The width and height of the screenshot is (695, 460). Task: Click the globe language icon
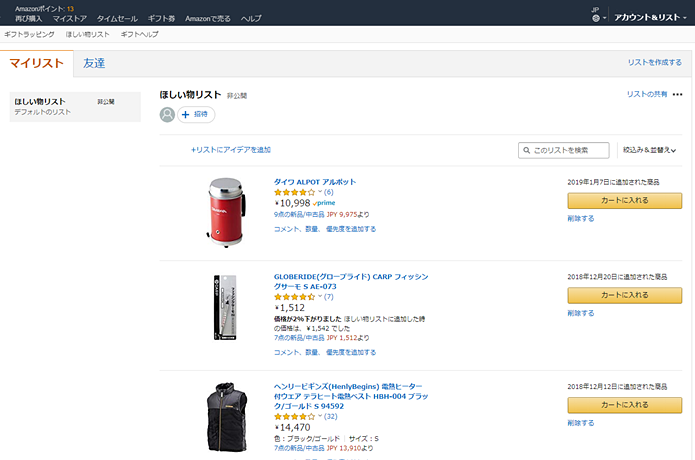pyautogui.click(x=596, y=18)
